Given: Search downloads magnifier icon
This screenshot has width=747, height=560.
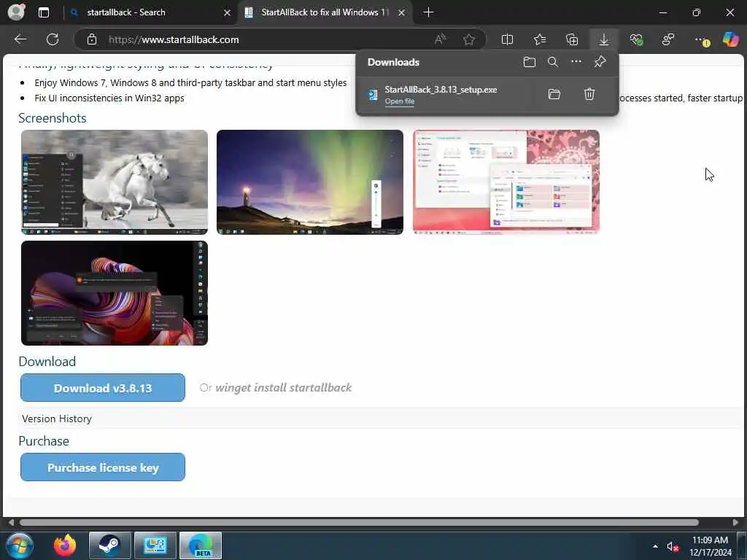Looking at the screenshot, I should 553,62.
